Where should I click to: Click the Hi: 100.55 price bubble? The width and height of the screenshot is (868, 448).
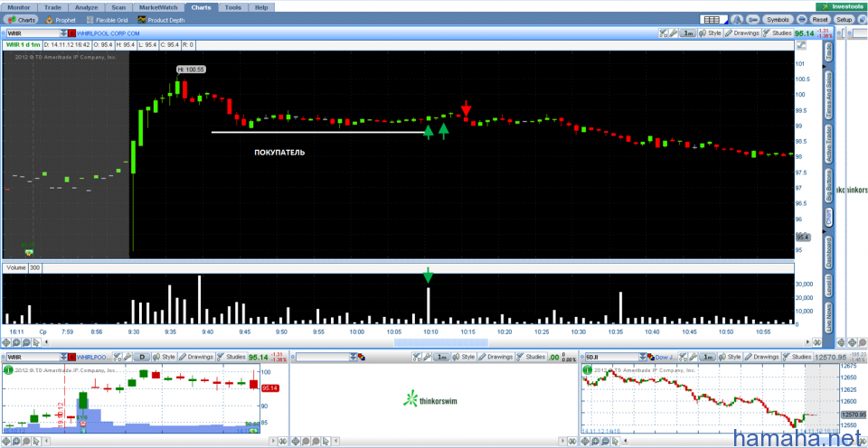[x=191, y=70]
